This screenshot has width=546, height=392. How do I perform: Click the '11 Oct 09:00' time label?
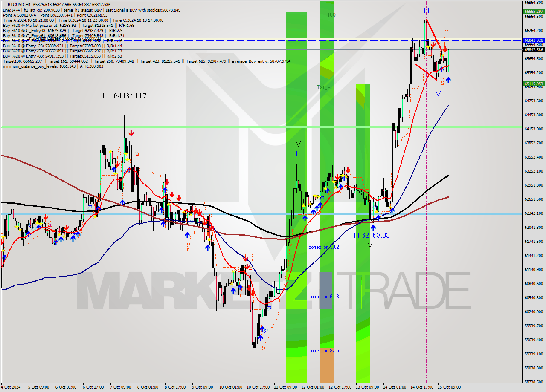(285, 387)
